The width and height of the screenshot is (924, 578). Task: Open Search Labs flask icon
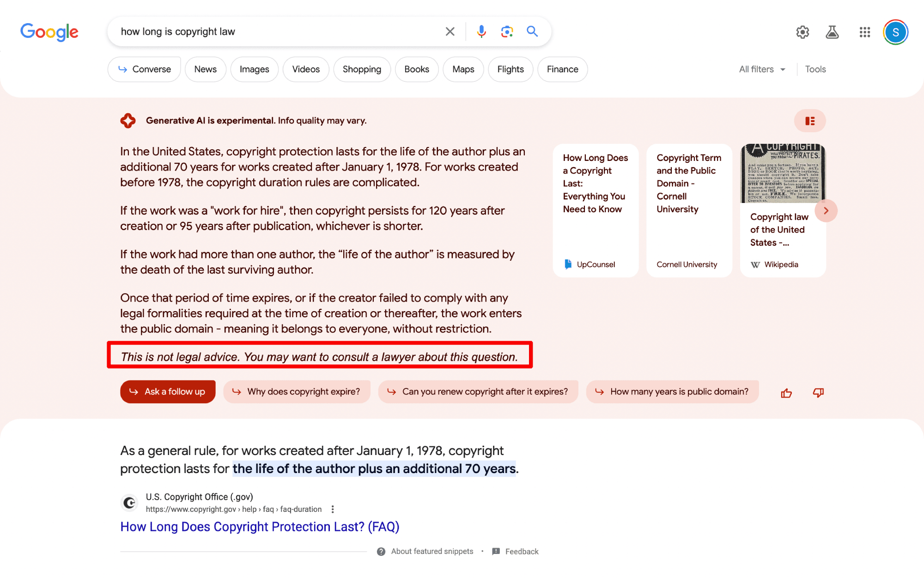(x=832, y=32)
